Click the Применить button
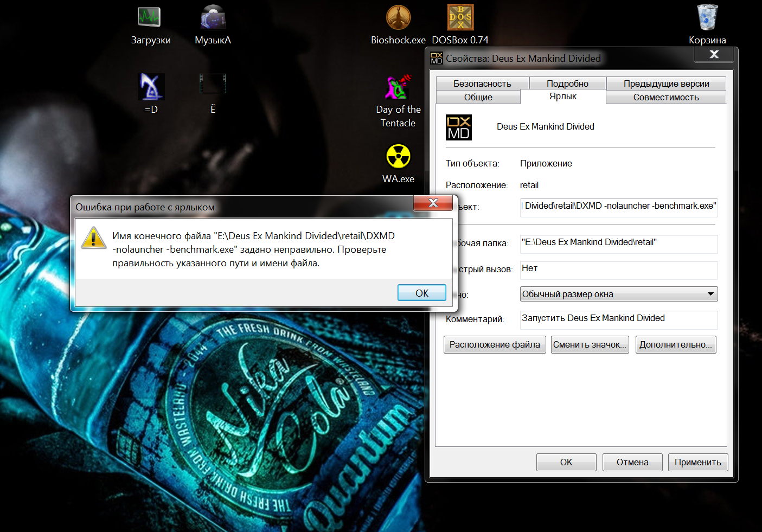The height and width of the screenshot is (532, 762). pyautogui.click(x=698, y=462)
